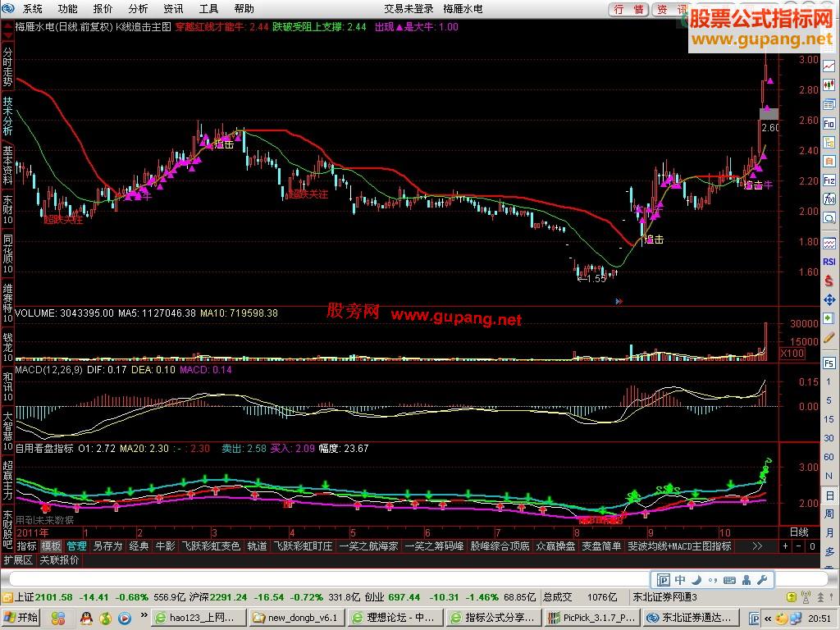The image size is (840, 630).
Task: Expand quick launch >> chevron on taskbar
Action: click(144, 615)
